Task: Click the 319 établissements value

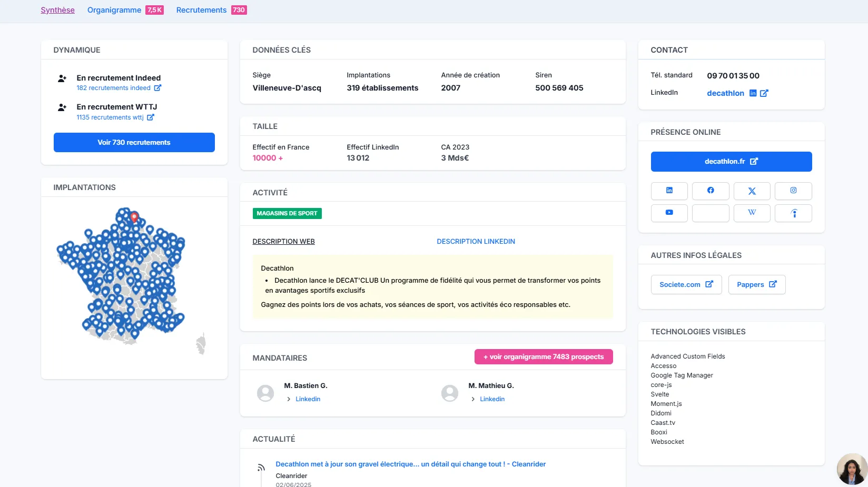Action: tap(382, 88)
